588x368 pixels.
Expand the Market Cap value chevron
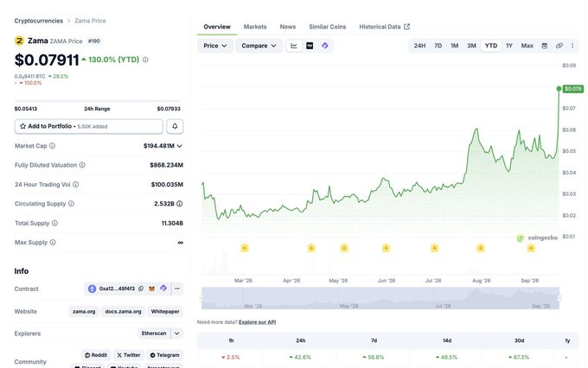[x=180, y=146]
